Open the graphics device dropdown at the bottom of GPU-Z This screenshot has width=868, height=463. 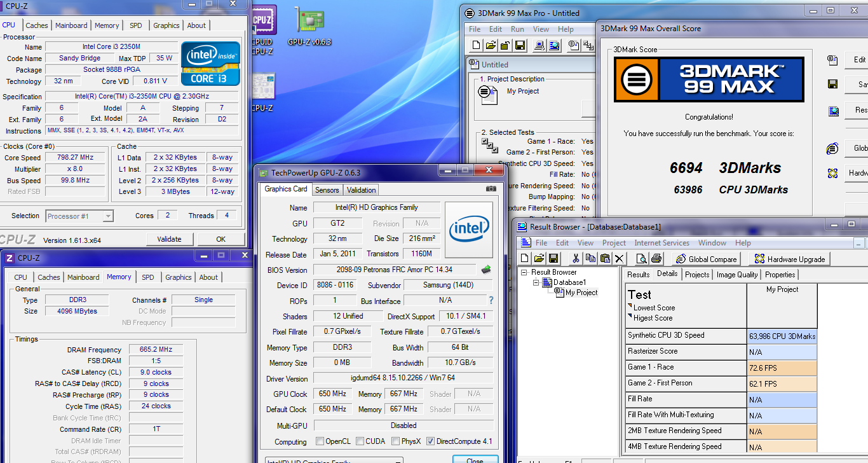334,460
